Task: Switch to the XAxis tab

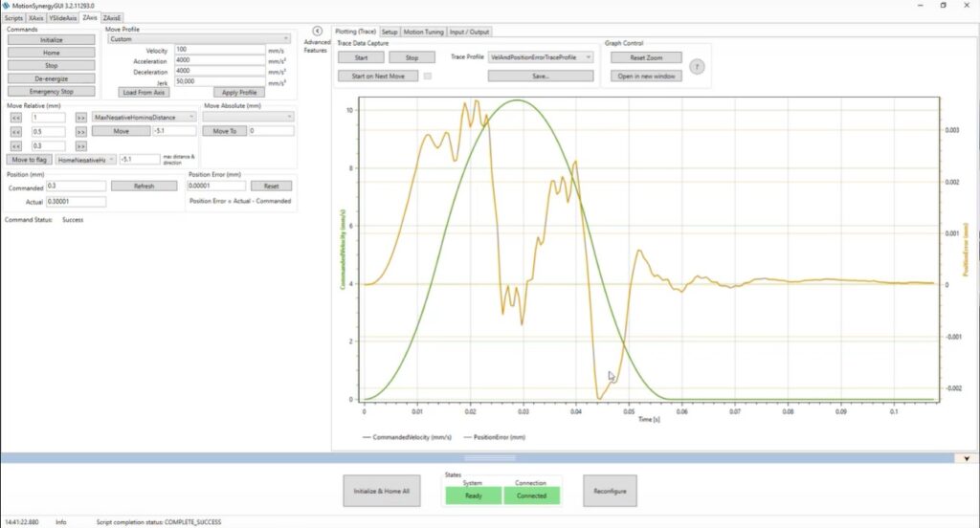Action: tap(36, 18)
